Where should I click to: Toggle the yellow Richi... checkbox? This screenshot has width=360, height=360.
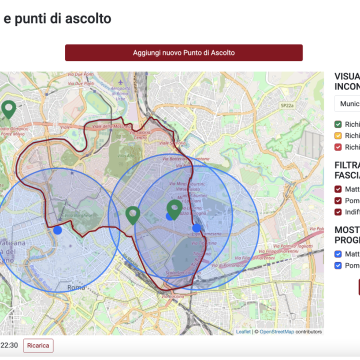(338, 136)
